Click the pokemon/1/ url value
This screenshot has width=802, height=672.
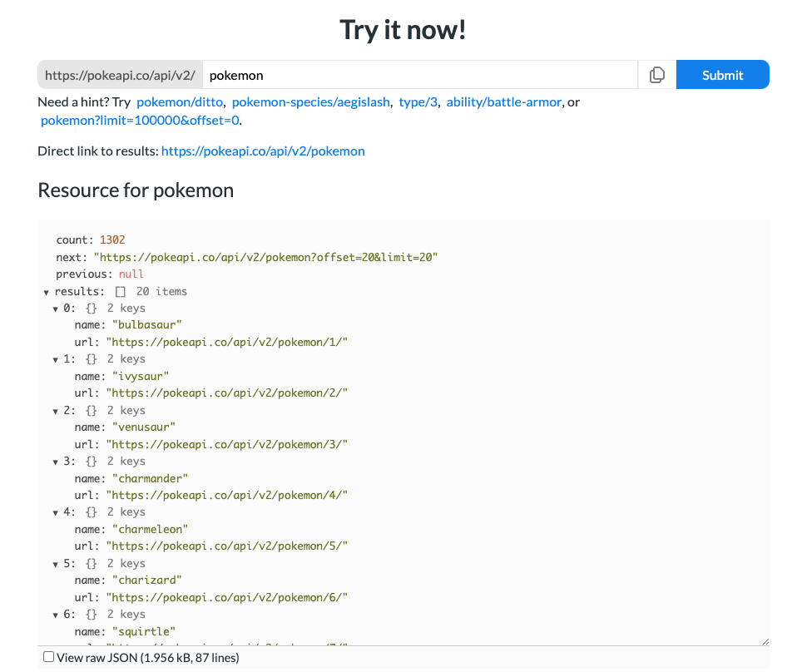coord(227,342)
